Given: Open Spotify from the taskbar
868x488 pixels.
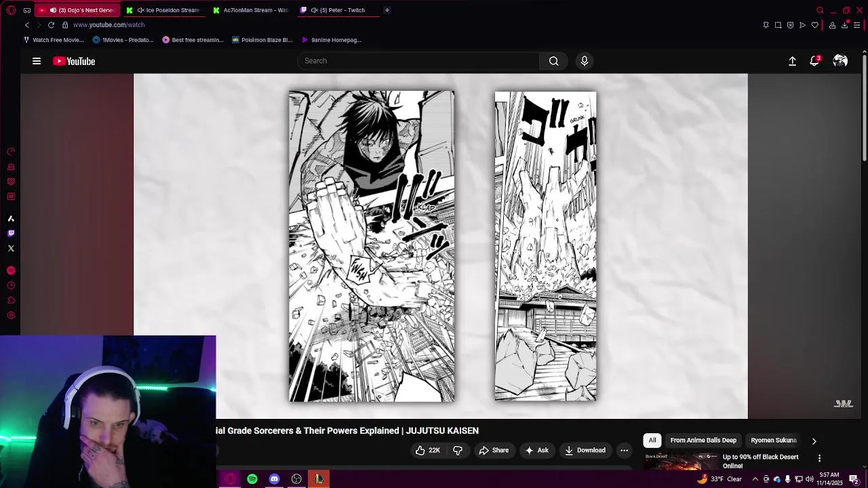Looking at the screenshot, I should (x=252, y=479).
